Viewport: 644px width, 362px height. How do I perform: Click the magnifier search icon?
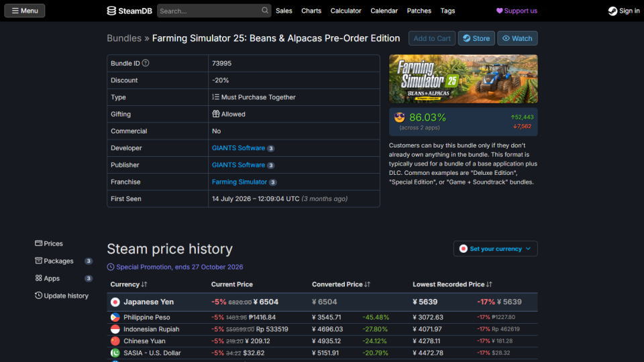265,11
